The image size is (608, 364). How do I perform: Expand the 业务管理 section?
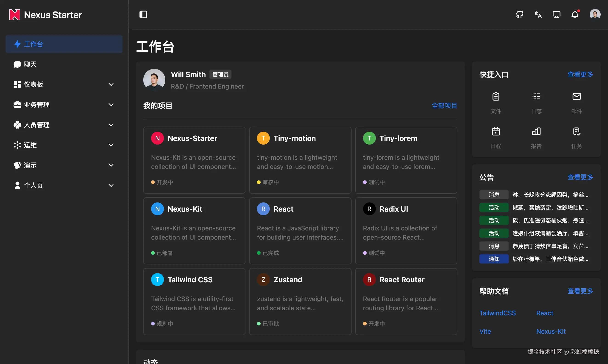tap(64, 104)
